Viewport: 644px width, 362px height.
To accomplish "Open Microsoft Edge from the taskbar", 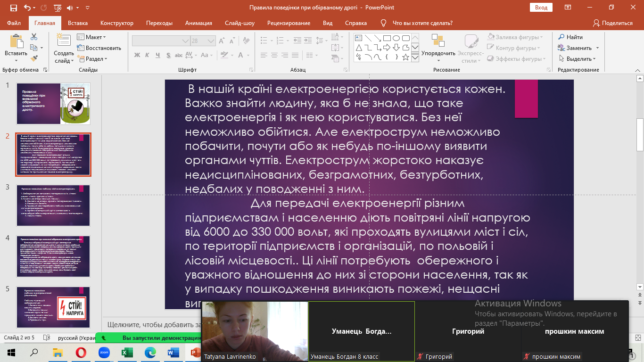I will coord(150,352).
